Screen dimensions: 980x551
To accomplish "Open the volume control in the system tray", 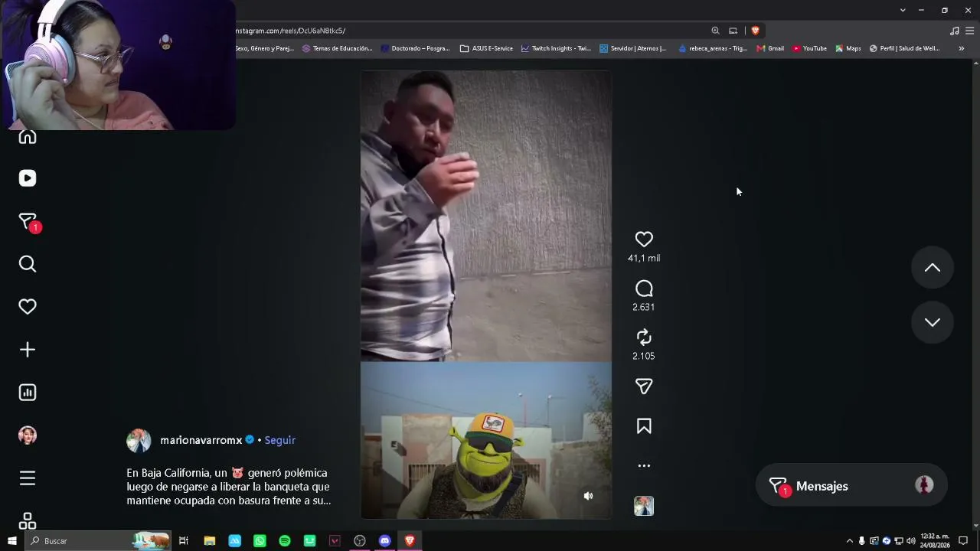I will click(910, 541).
